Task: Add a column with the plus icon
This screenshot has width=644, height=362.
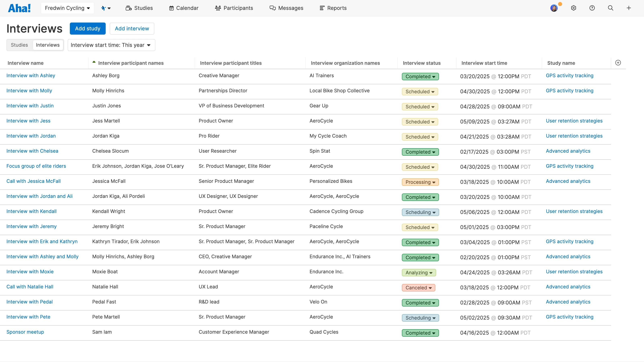Action: pos(618,63)
